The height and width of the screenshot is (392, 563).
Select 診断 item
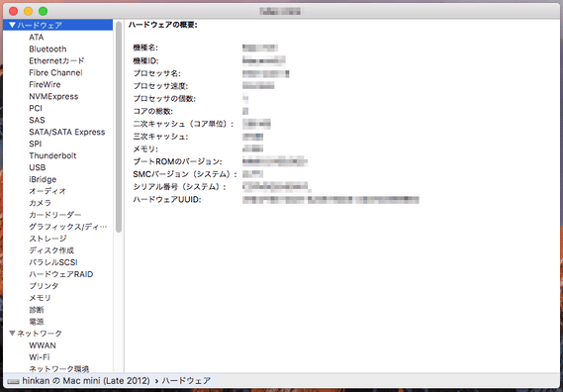37,310
